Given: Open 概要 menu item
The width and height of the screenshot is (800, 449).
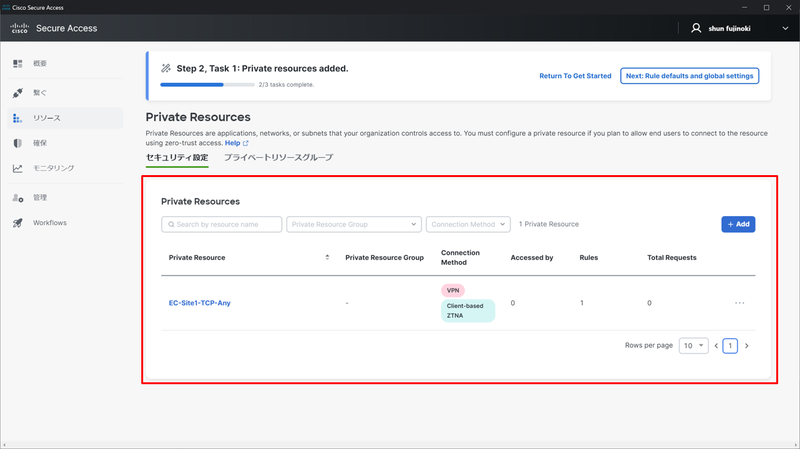Looking at the screenshot, I should pos(65,63).
